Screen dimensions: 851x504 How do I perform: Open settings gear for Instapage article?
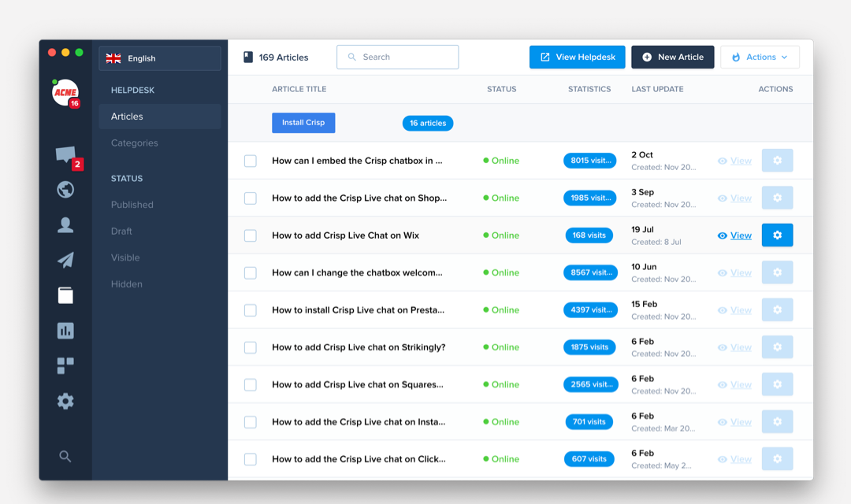point(777,421)
